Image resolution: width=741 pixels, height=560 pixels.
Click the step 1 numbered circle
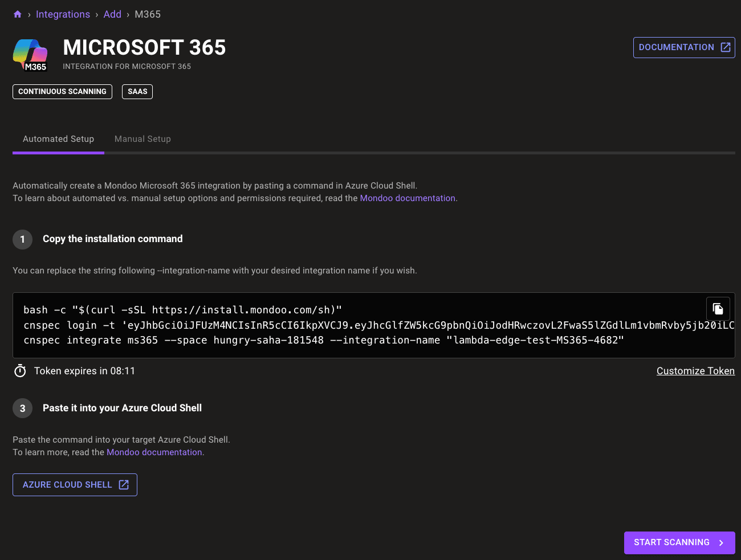pyautogui.click(x=22, y=239)
